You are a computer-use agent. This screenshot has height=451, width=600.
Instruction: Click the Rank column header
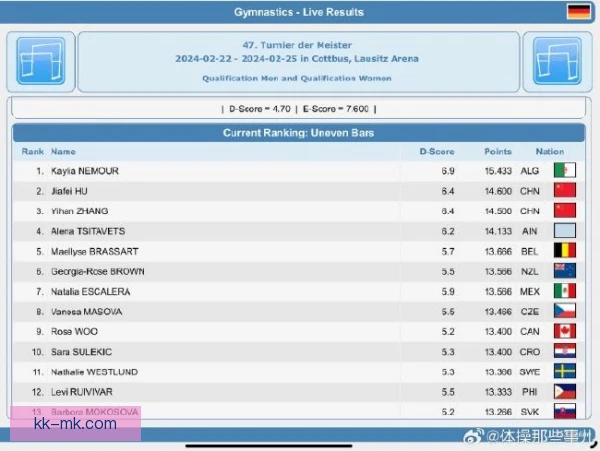coord(33,151)
